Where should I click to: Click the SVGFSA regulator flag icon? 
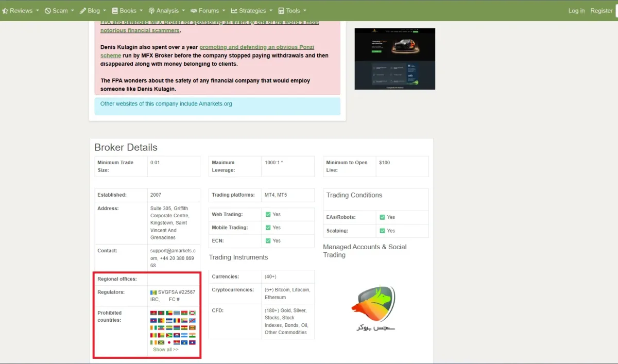153,292
